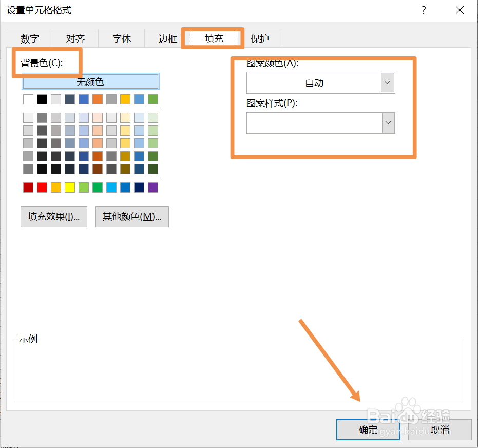Click the 填充 tab
Viewport: 478px width, 448px height.
click(214, 38)
